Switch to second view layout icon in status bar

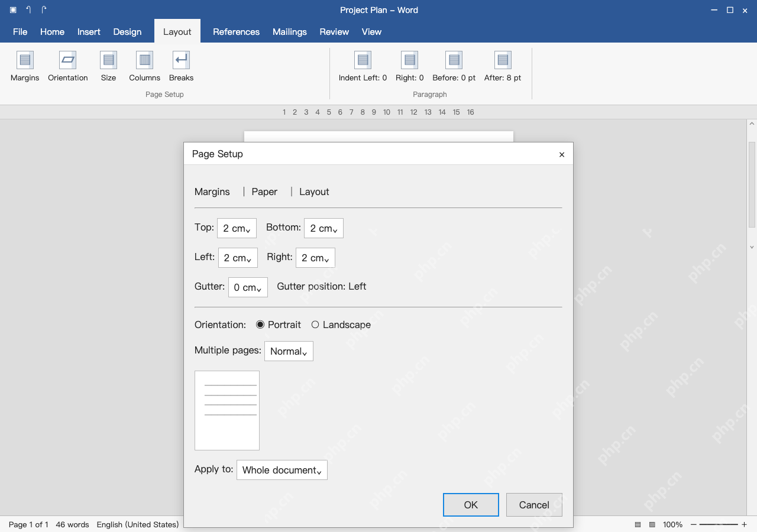652,524
